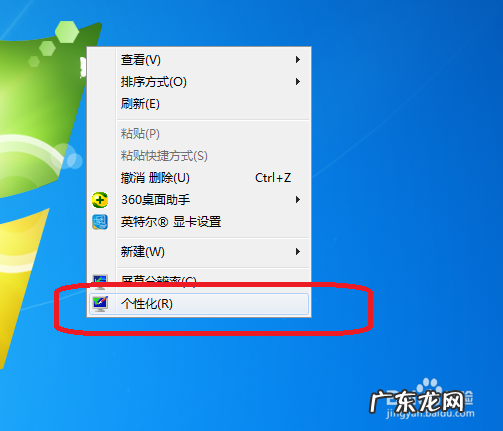503x431 pixels.
Task: Open the 360桌面助手 text entry
Action: click(x=155, y=200)
